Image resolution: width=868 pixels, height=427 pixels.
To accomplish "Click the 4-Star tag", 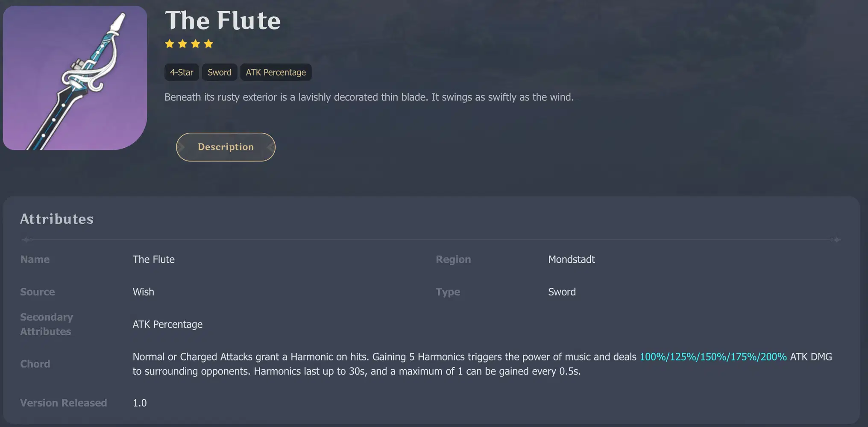I will tap(182, 72).
